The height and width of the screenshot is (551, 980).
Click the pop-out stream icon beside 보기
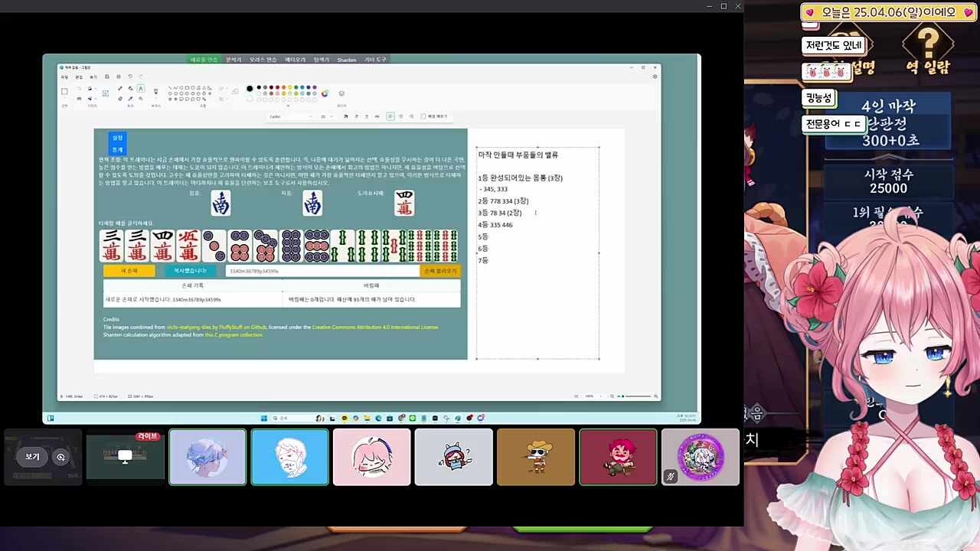point(60,457)
